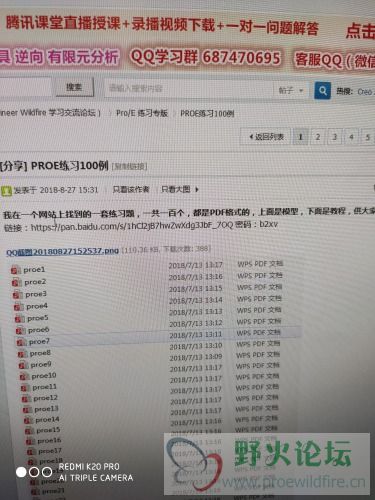Focus the search content input field
The width and height of the screenshot is (375, 500).
pyautogui.click(x=189, y=89)
